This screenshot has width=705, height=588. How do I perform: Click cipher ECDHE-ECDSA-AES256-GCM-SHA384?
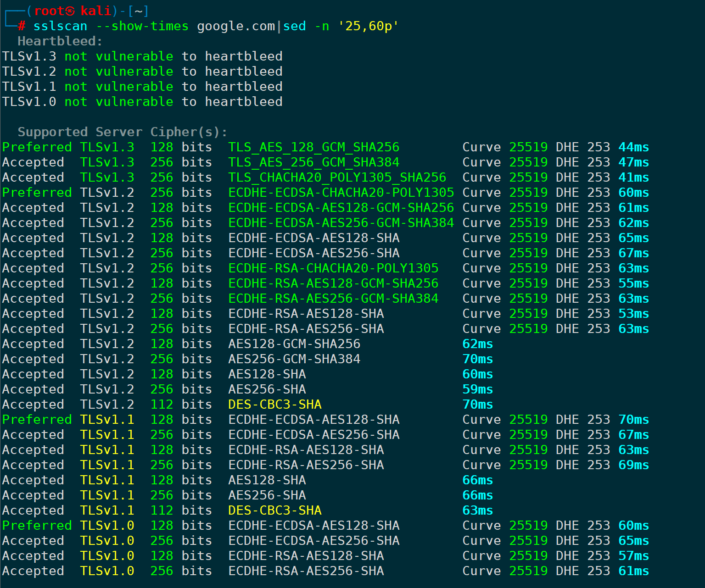341,223
